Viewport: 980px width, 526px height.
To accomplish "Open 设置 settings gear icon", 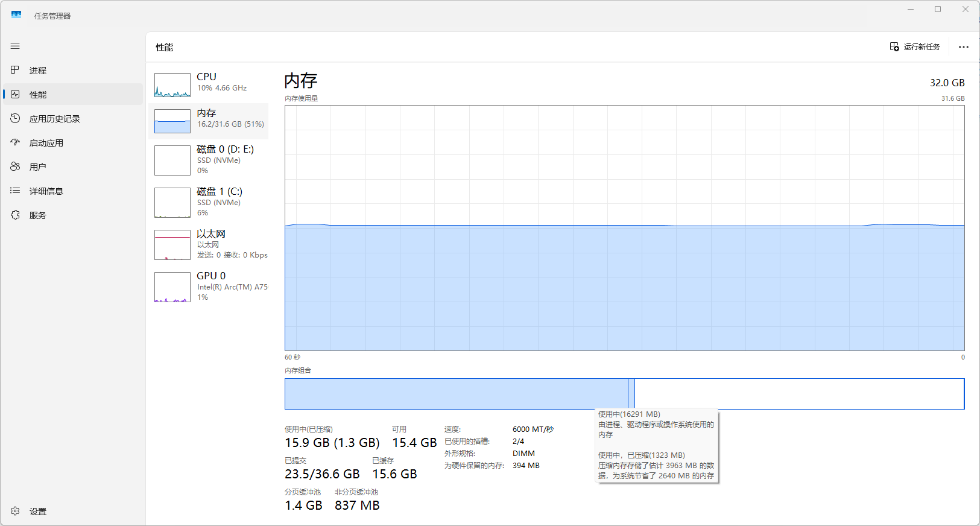I will tap(15, 511).
